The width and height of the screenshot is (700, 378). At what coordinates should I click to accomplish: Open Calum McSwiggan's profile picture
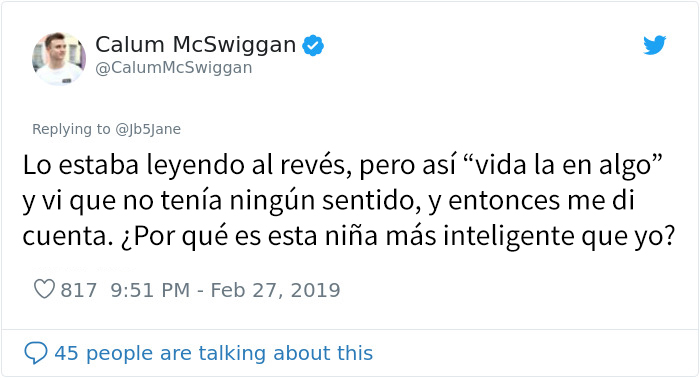coord(59,58)
